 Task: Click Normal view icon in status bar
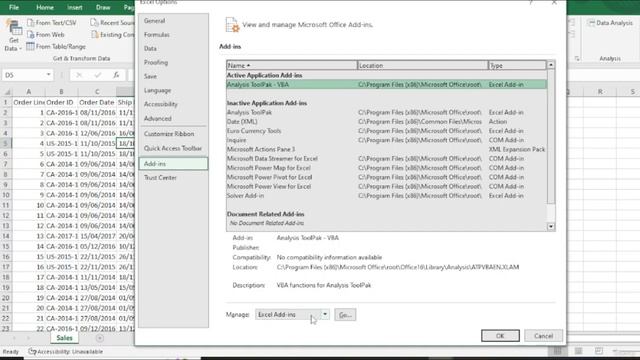click(558, 351)
